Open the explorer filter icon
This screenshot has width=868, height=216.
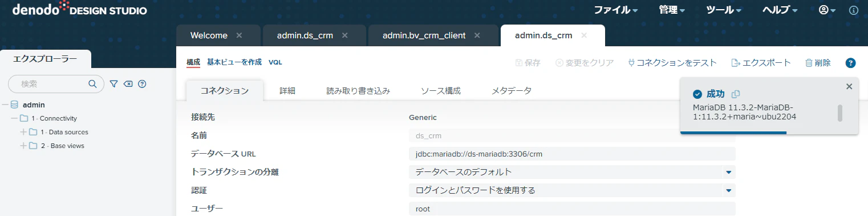[113, 84]
